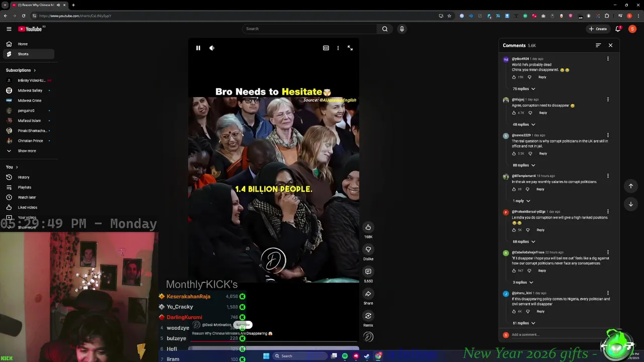Toggle closed captions on the Short

[x=326, y=48]
